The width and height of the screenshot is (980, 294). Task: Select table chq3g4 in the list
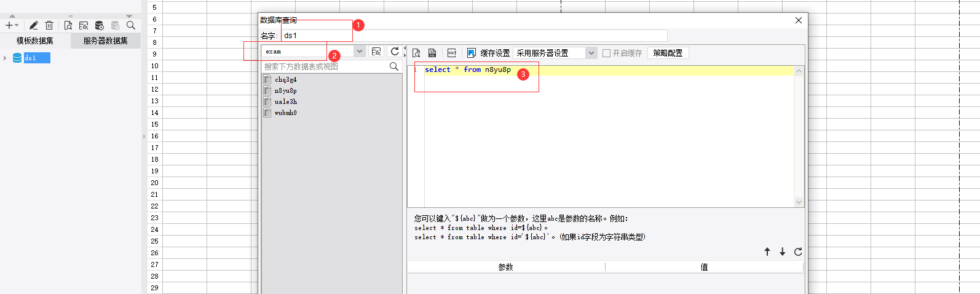[x=286, y=79]
